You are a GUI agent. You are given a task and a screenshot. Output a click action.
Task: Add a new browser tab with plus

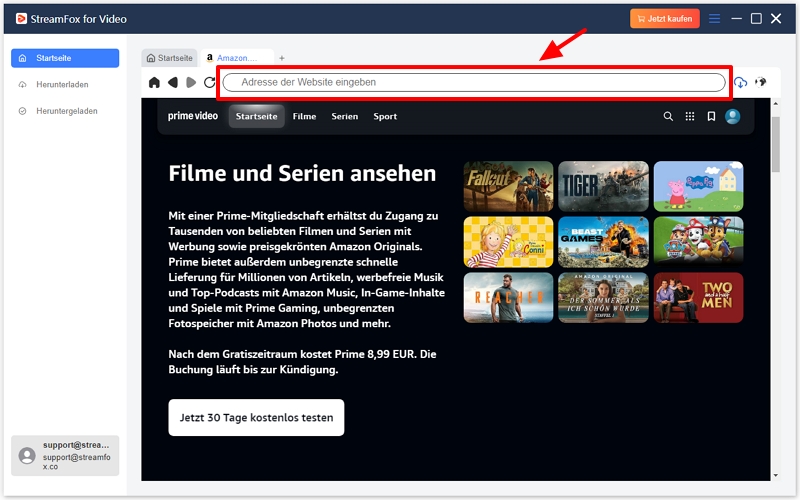(282, 58)
